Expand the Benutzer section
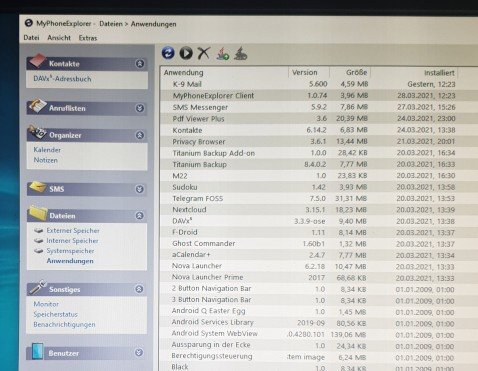Viewport: 478px width, 371px height. pyautogui.click(x=139, y=352)
